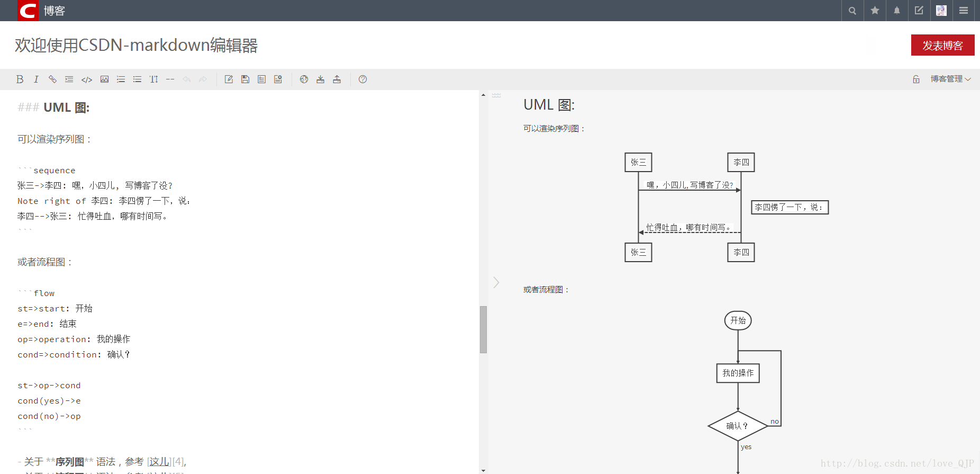Click the preview pane drag handle at top
This screenshot has width=980, height=474.
(496, 95)
